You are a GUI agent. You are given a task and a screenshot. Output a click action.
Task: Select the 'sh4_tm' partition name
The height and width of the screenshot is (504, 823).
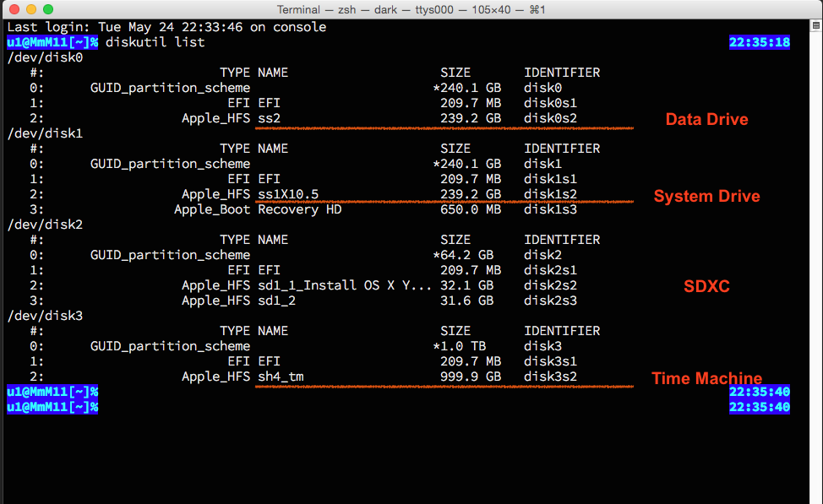coord(281,377)
